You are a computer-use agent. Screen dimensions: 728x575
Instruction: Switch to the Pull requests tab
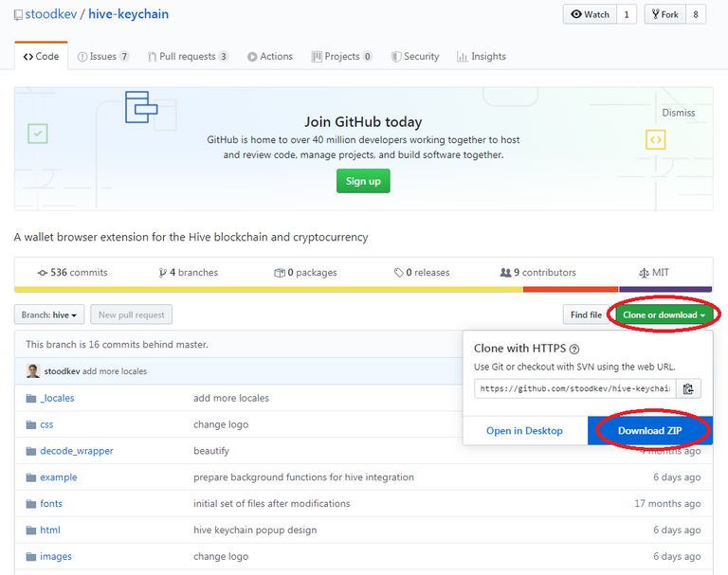[x=188, y=56]
